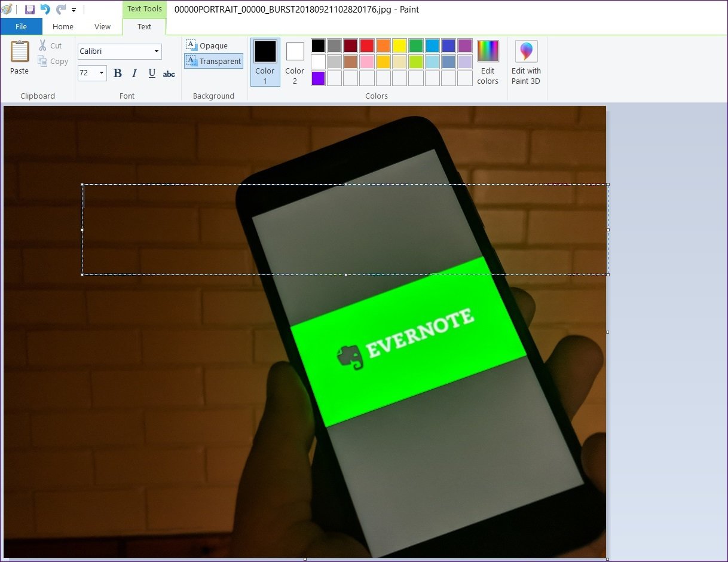Toggle Italic text formatting
Image resolution: width=728 pixels, height=562 pixels.
click(134, 74)
